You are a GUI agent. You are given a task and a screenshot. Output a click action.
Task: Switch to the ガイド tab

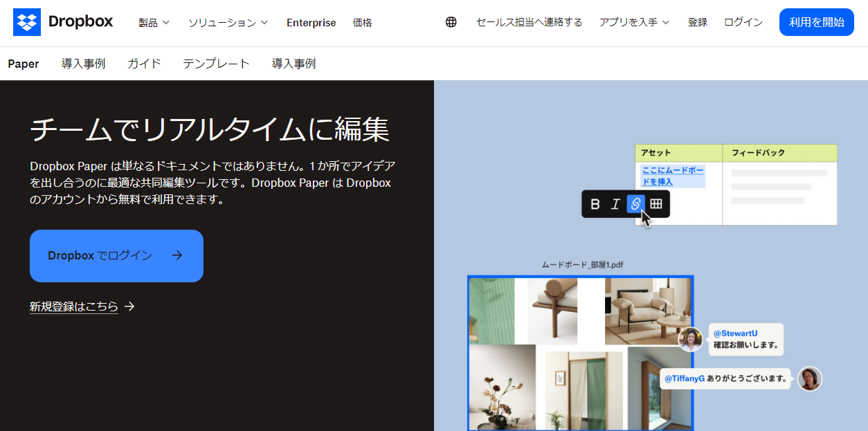click(x=144, y=64)
